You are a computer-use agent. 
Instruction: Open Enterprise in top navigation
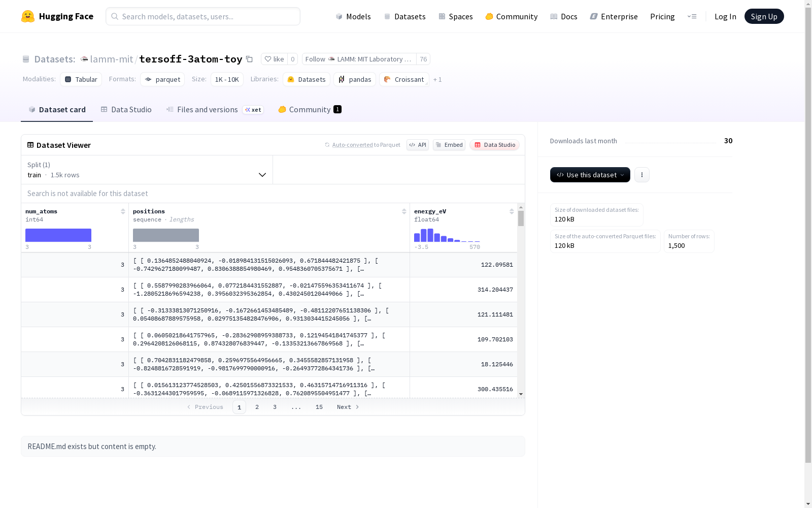614,16
